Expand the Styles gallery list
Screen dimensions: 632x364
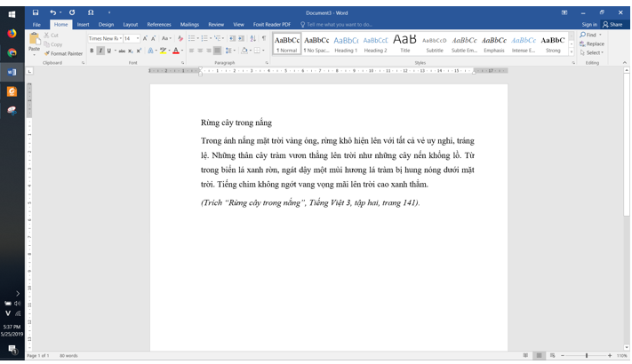572,52
